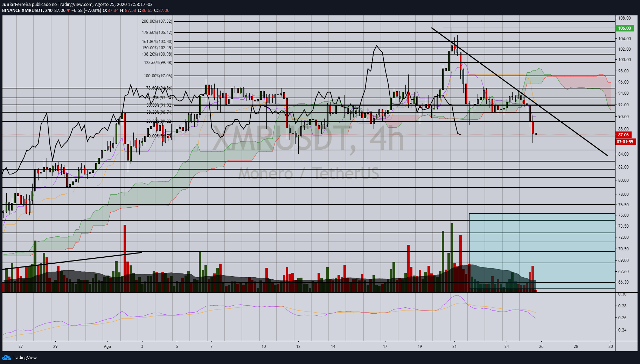Click the −6.58 (−7.03%) change value

[x=86, y=10]
